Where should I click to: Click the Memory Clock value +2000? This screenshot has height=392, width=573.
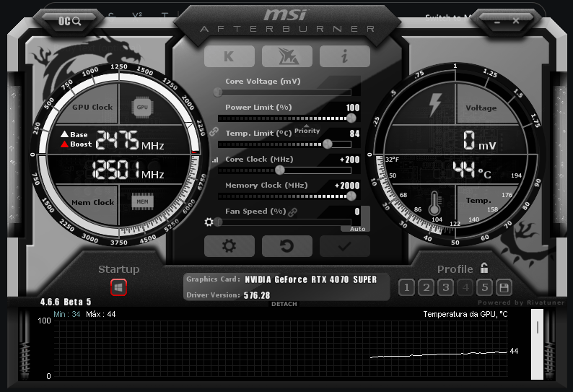click(347, 186)
